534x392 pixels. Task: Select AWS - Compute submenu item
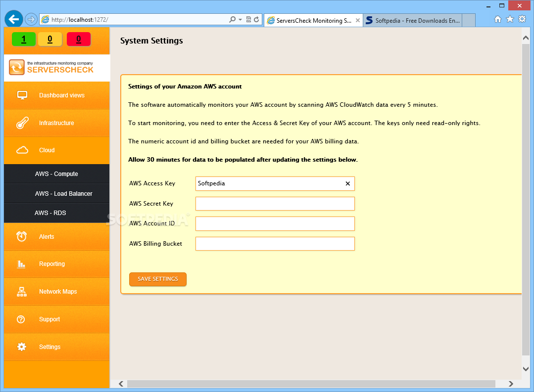coord(56,174)
